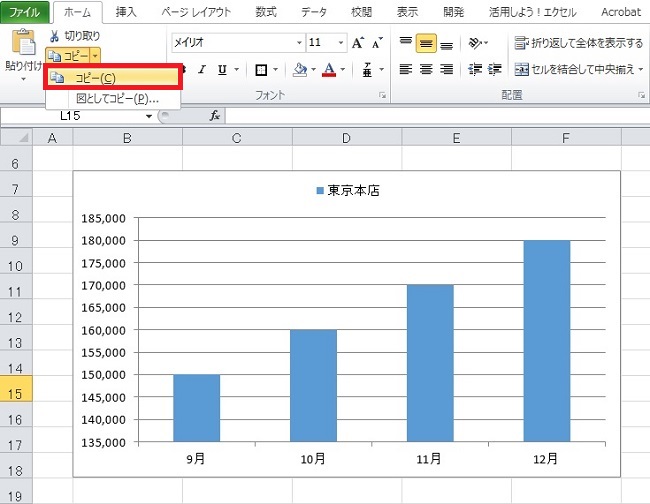Click the insert function fx icon
The height and width of the screenshot is (504, 650).
[214, 116]
